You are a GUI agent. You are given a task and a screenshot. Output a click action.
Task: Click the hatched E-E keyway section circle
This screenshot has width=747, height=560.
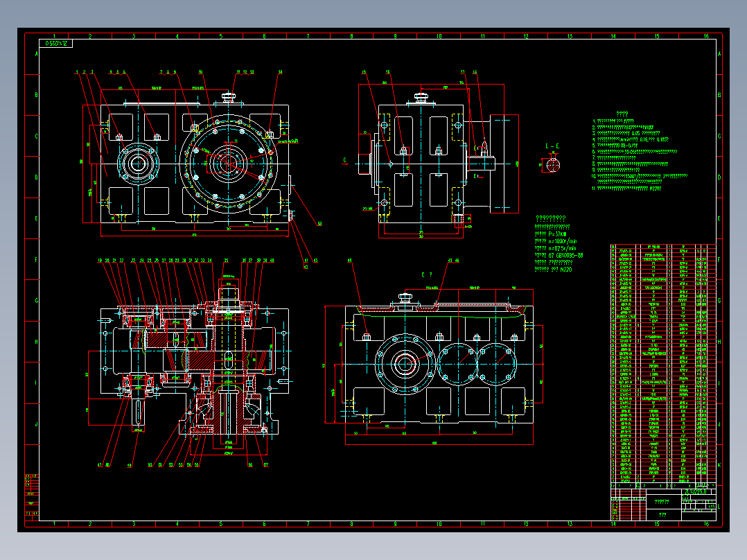pyautogui.click(x=553, y=165)
